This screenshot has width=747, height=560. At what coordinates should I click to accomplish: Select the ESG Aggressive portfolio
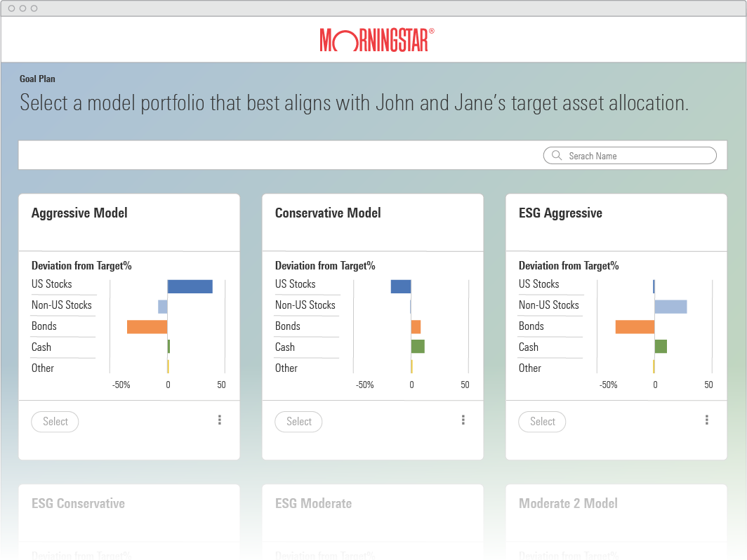[542, 422]
